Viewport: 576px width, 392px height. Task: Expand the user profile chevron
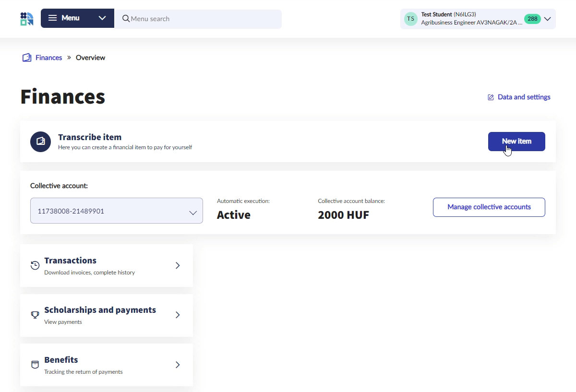[547, 19]
